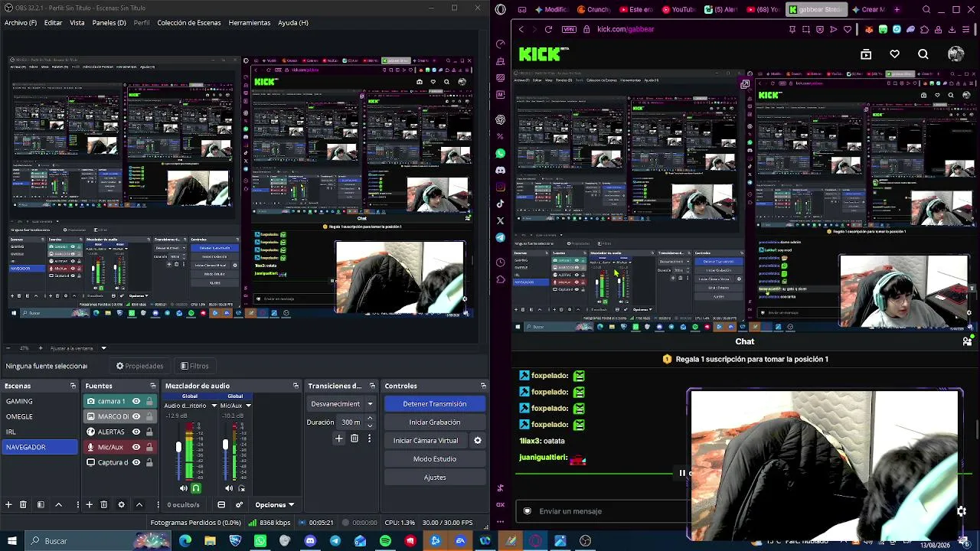Image resolution: width=980 pixels, height=551 pixels.
Task: Open the Kick search icon
Action: click(x=923, y=54)
